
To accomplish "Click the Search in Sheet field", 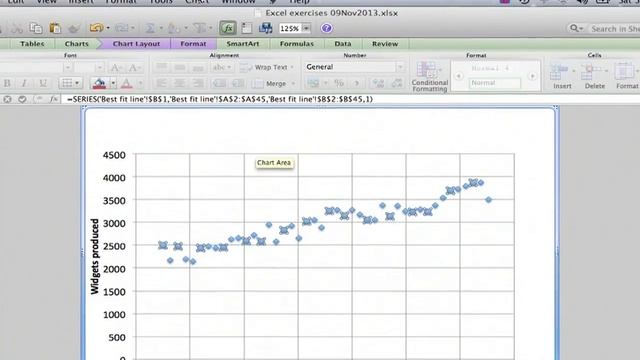I will pos(615,29).
